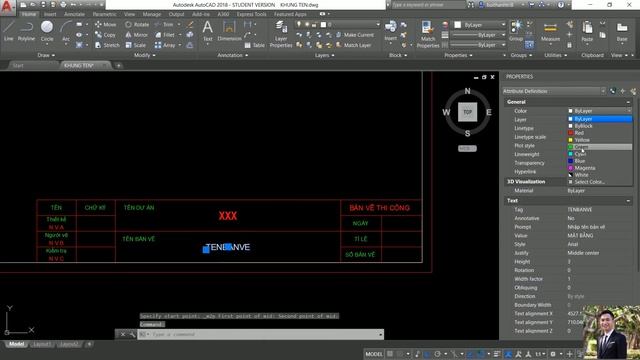The height and width of the screenshot is (360, 640).
Task: Click the Base view icon
Action: click(x=622, y=31)
